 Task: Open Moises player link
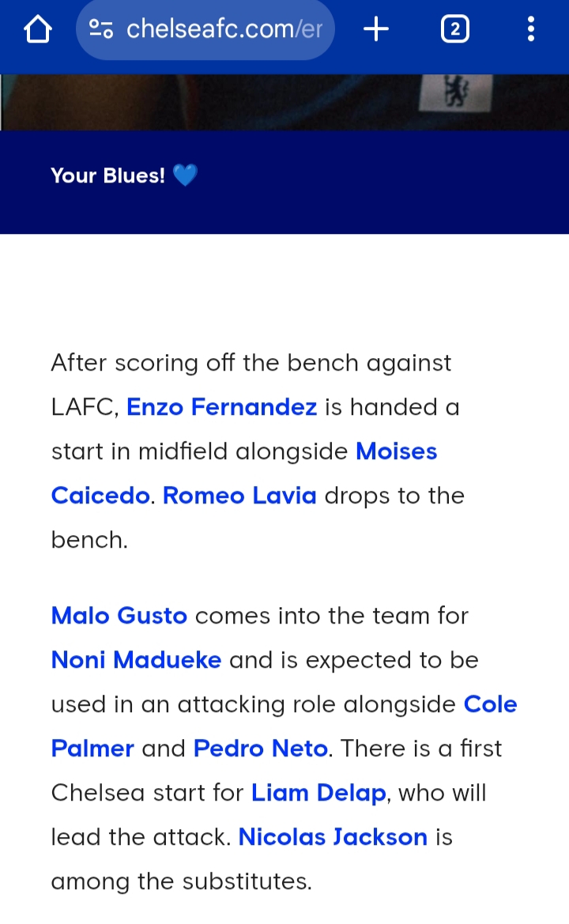pyautogui.click(x=397, y=451)
